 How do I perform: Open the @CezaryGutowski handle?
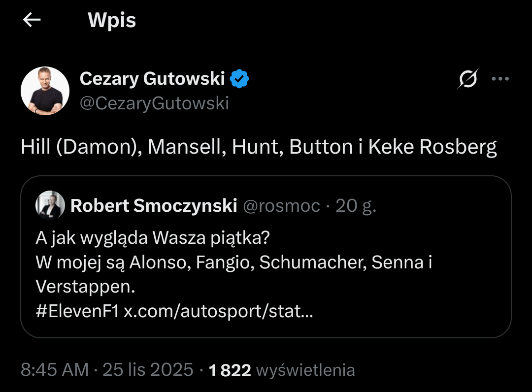(154, 103)
